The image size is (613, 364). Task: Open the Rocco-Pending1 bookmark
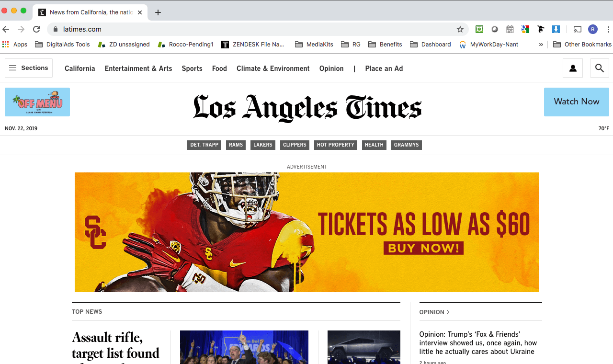coord(185,45)
